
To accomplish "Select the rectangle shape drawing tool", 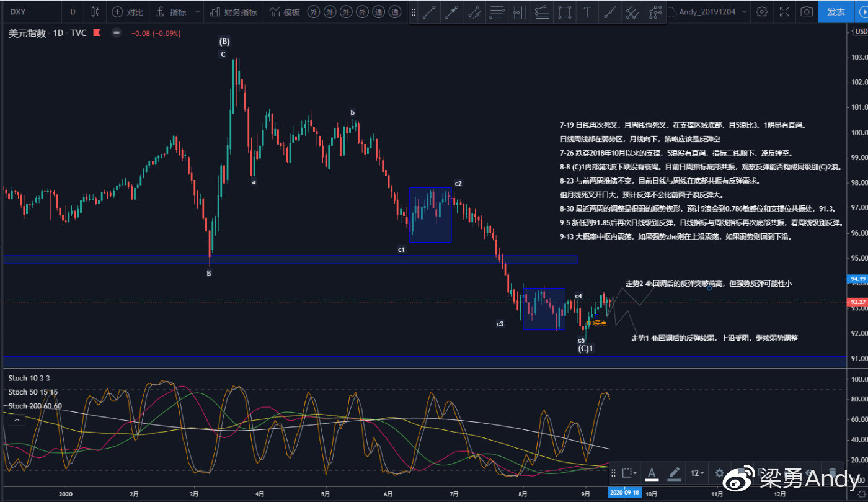I will [x=564, y=12].
